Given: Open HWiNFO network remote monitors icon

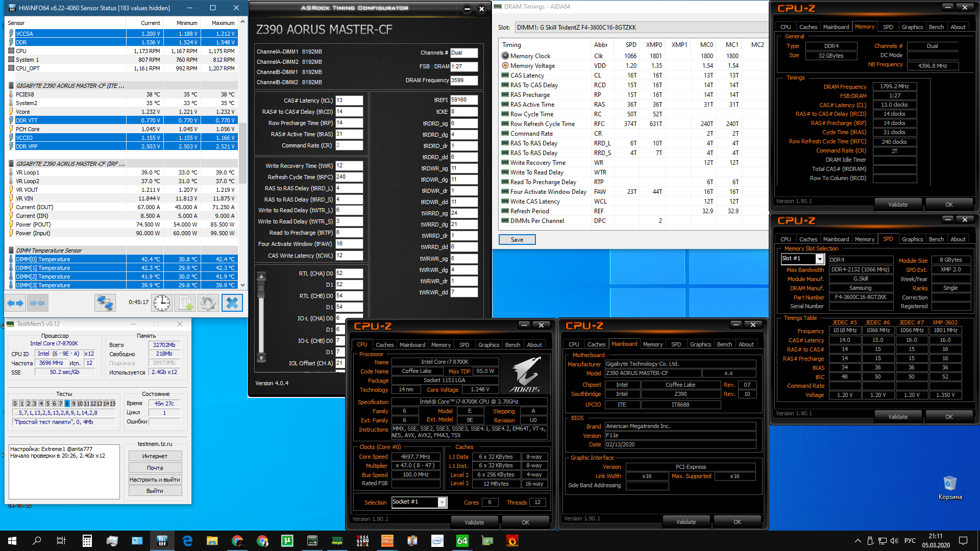Looking at the screenshot, I should (105, 303).
